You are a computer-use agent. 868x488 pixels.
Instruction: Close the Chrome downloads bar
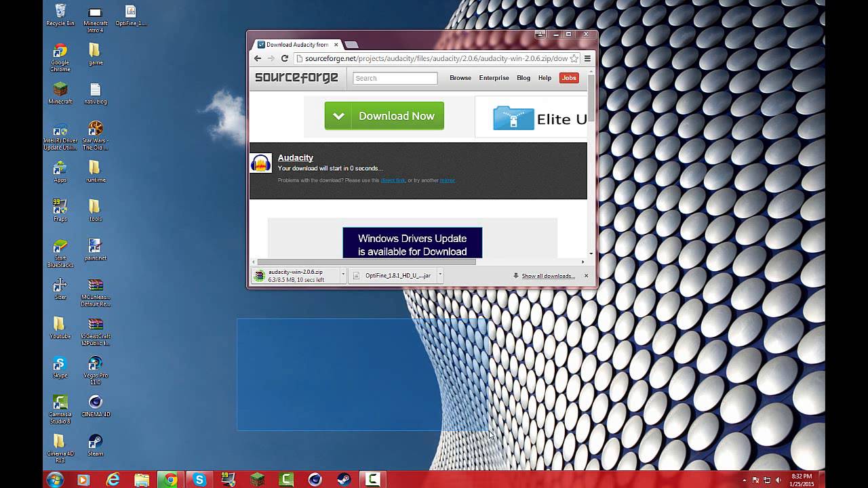point(586,275)
